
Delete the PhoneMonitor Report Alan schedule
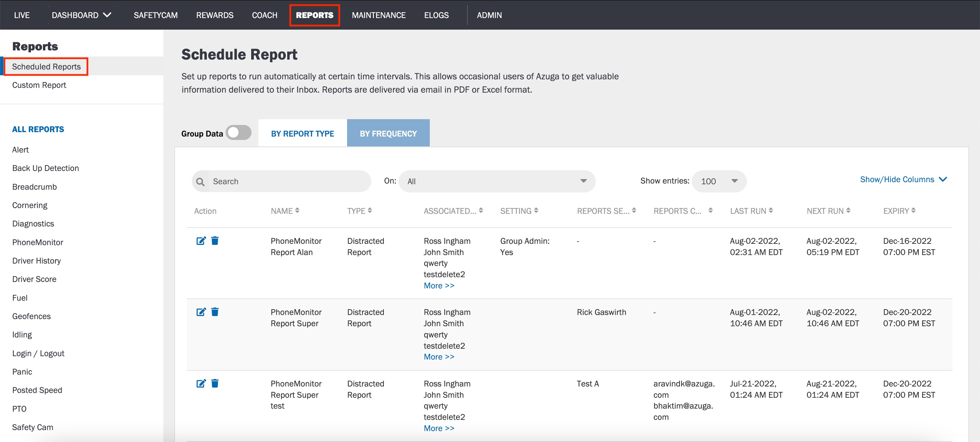tap(215, 241)
